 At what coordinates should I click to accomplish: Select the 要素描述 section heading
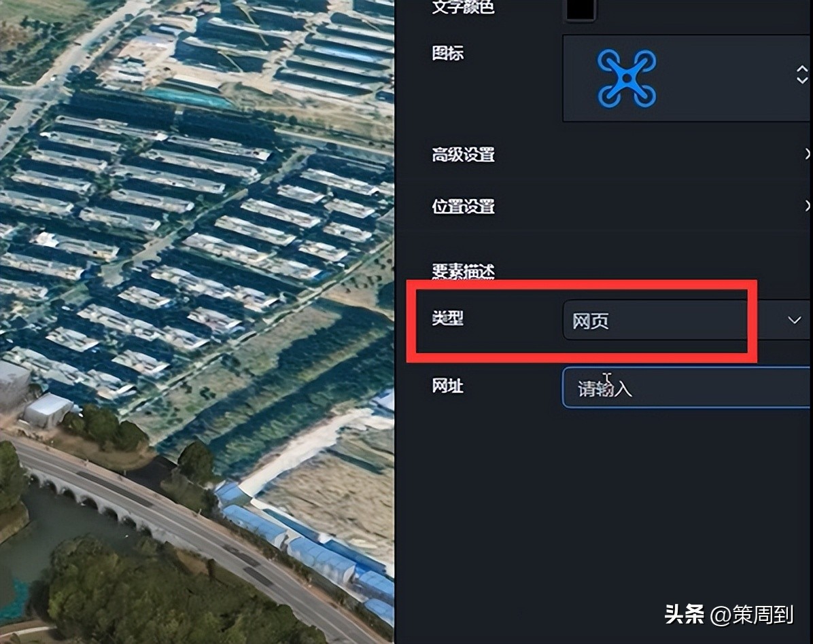(x=463, y=271)
